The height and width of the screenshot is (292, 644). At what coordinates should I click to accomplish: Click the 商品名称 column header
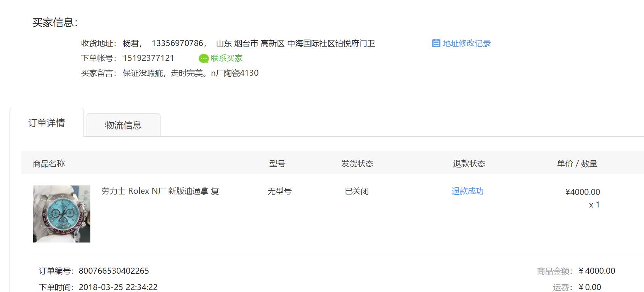[49, 164]
